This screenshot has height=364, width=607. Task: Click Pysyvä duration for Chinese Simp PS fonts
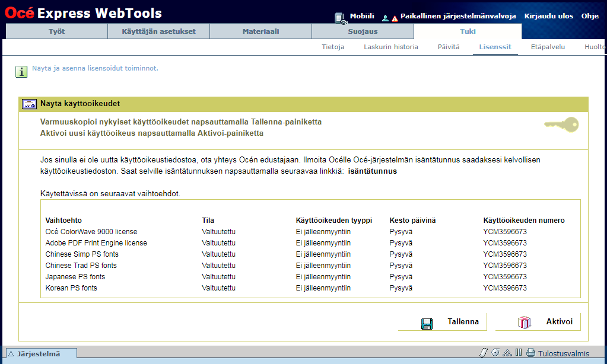[401, 254]
